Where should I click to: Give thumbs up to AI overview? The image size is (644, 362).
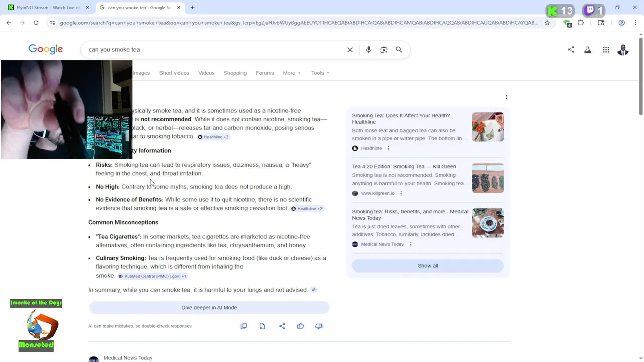(x=300, y=326)
